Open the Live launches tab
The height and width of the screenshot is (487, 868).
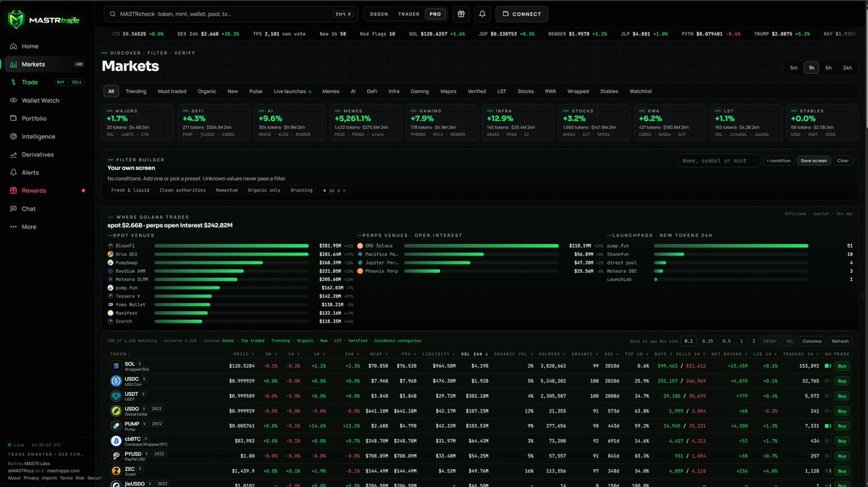tap(292, 91)
